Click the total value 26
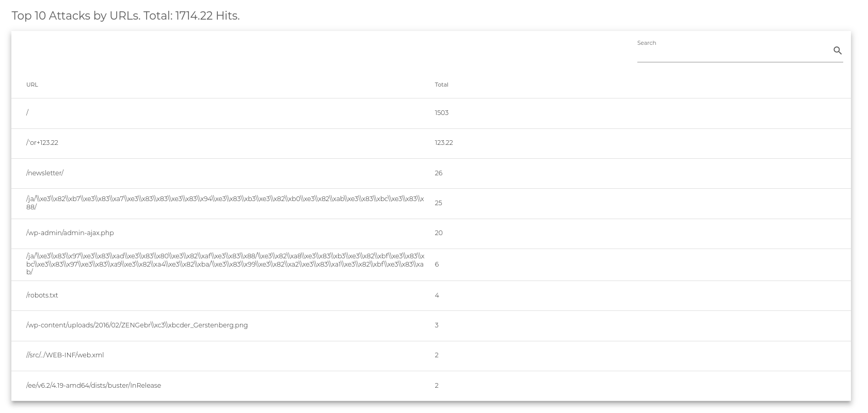The width and height of the screenshot is (868, 413). click(438, 173)
